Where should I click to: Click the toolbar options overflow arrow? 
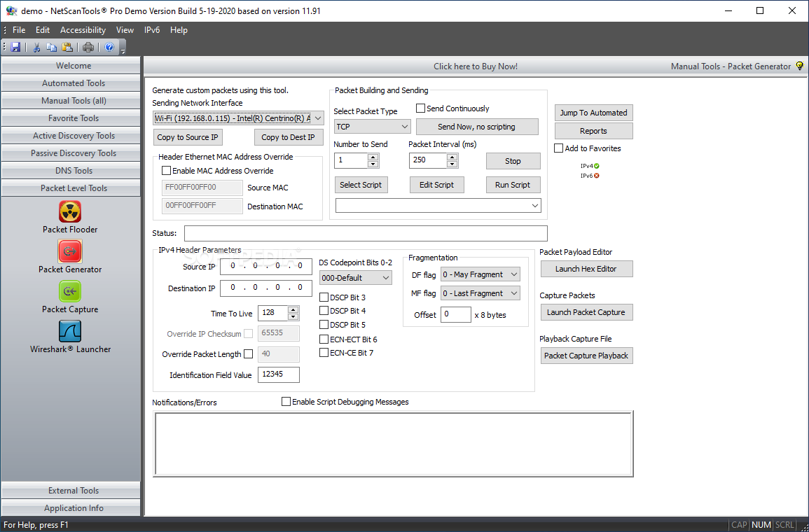(123, 50)
